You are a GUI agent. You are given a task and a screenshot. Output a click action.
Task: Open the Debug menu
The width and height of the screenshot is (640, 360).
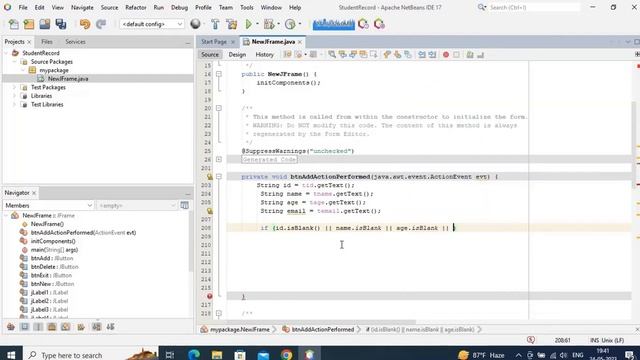tap(179, 7)
